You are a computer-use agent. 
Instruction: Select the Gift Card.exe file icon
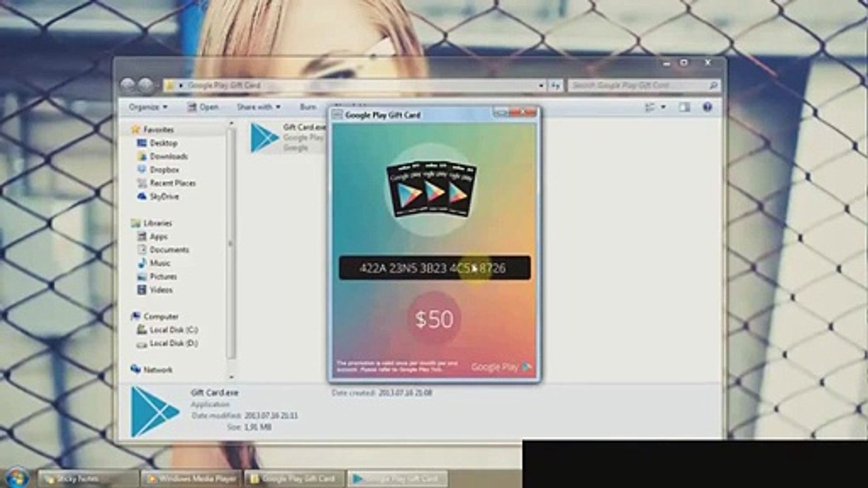coord(264,137)
